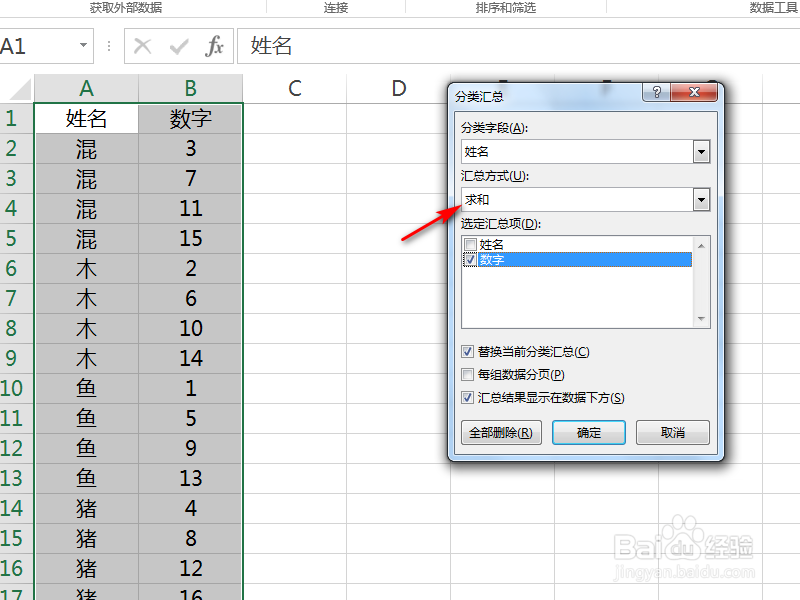Check the 姓名 box in 选定汇总项 list

click(x=468, y=242)
